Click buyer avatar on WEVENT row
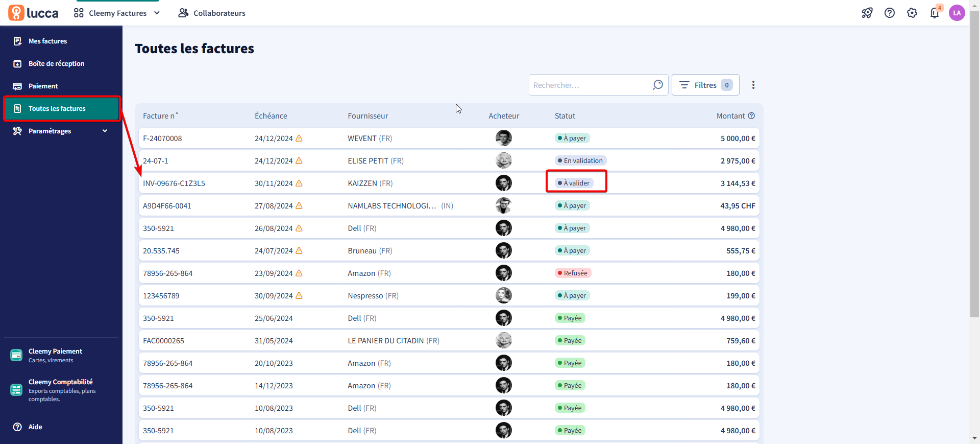 pyautogui.click(x=504, y=138)
